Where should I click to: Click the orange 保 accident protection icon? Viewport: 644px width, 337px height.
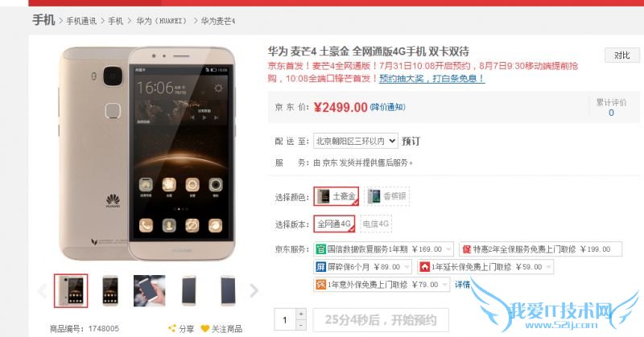pyautogui.click(x=320, y=285)
